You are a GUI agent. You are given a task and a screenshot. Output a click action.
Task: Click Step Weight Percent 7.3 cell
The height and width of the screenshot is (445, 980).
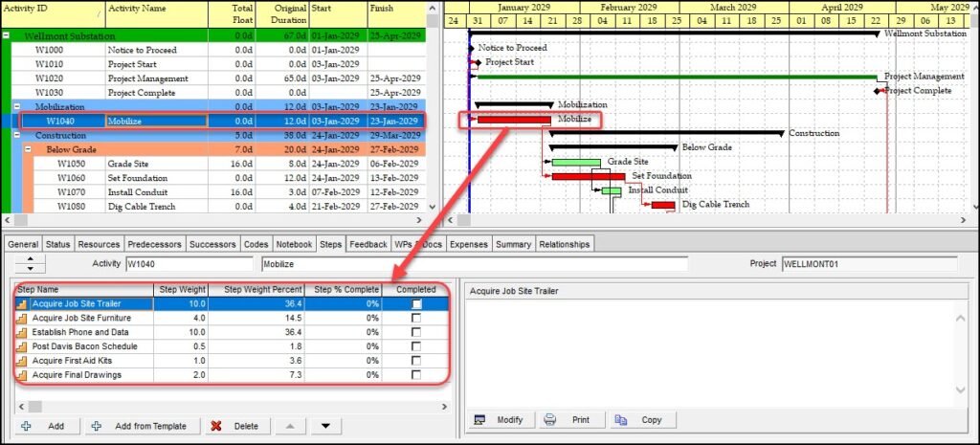tap(256, 375)
